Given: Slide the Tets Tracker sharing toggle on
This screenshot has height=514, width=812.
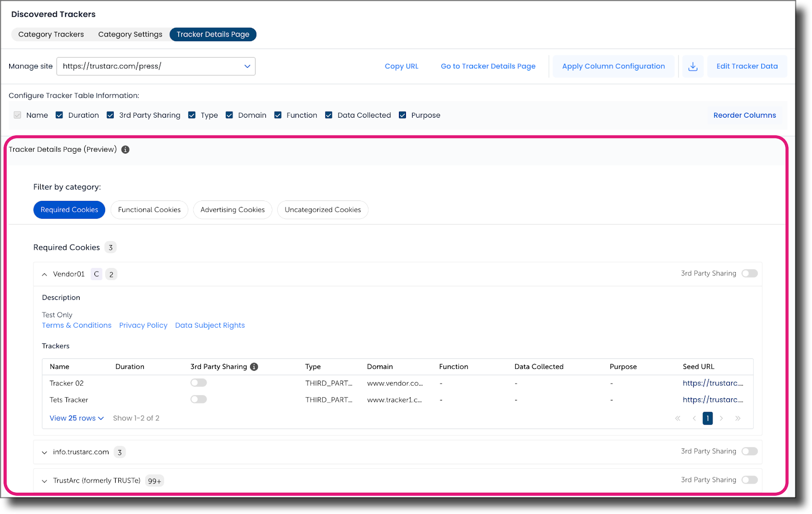Looking at the screenshot, I should click(x=198, y=399).
